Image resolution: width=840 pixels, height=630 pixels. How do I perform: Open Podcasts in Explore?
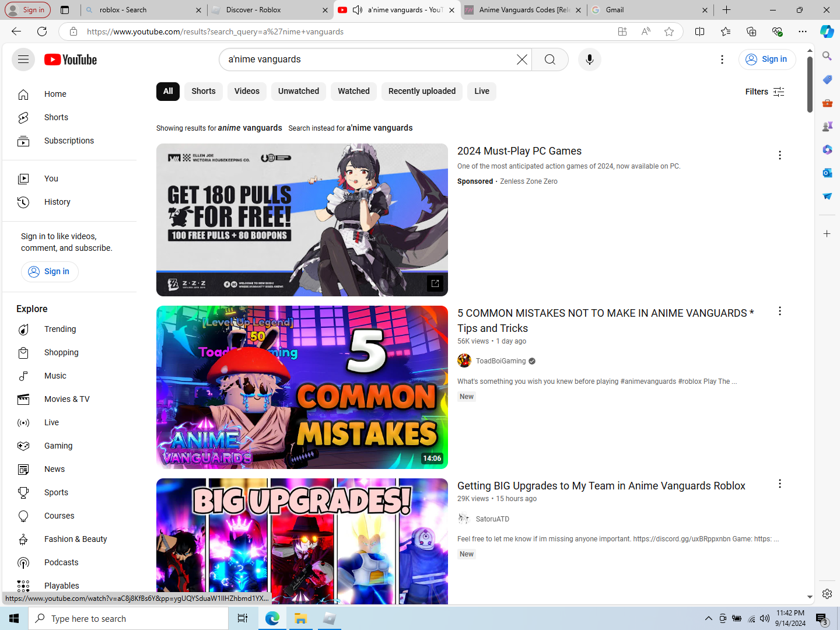pos(70,562)
